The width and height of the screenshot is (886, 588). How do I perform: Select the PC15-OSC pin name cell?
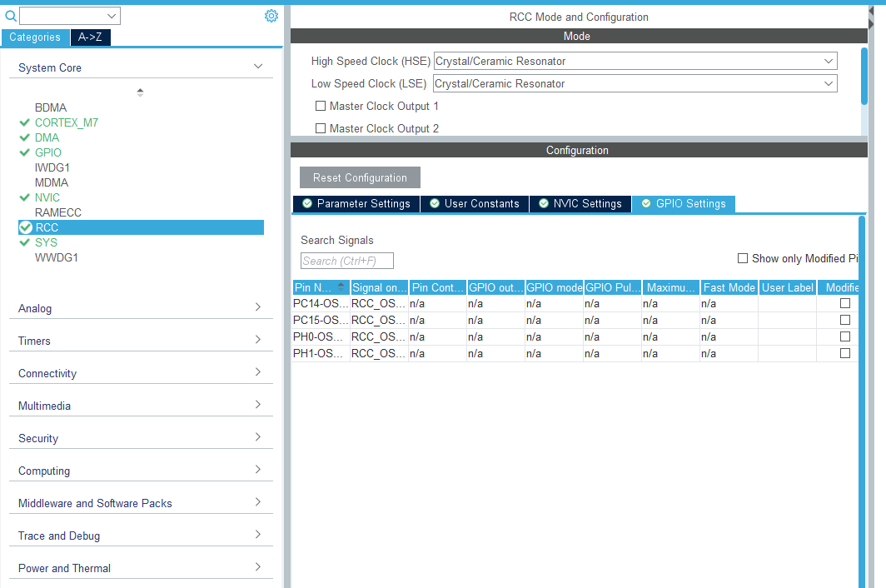pos(321,320)
